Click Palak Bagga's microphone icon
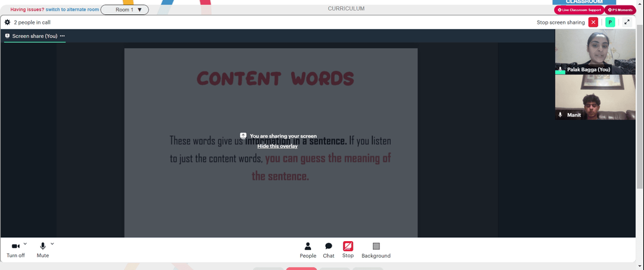Viewport: 644px width, 270px height. [560, 69]
